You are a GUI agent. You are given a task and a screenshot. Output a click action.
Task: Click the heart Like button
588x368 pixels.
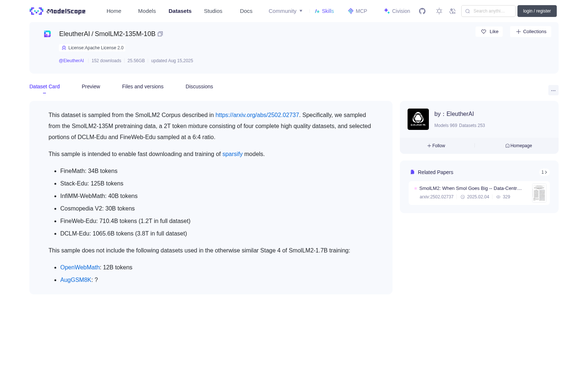click(489, 32)
